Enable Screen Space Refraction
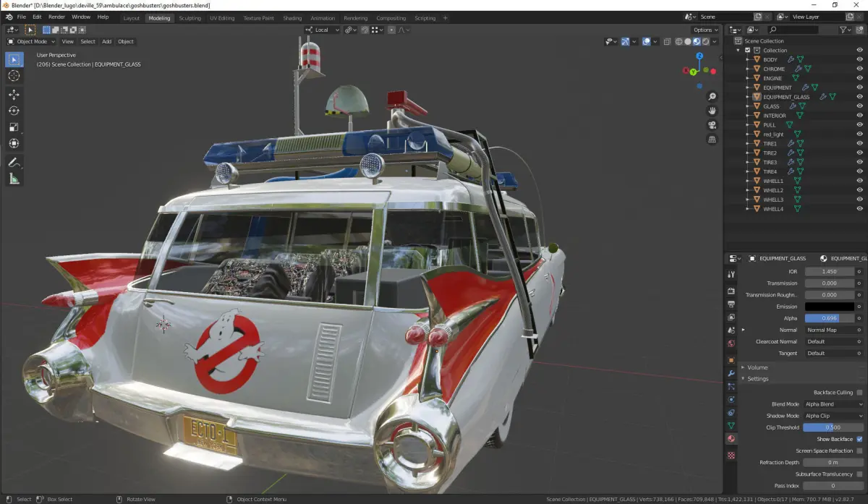Screen dimensions: 868x504 859,450
